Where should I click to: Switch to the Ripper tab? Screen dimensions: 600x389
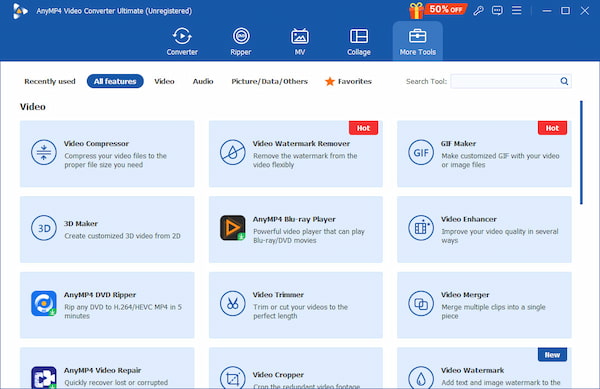[241, 41]
